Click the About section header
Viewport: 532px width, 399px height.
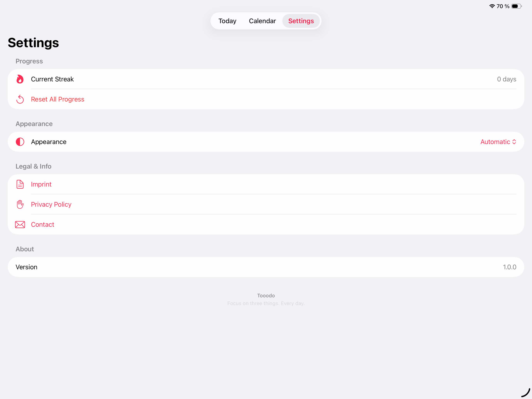click(x=25, y=249)
